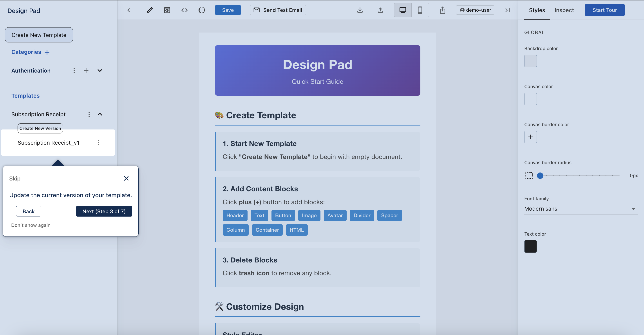Open the Text color swatch picker
The width and height of the screenshot is (644, 335).
(x=530, y=246)
